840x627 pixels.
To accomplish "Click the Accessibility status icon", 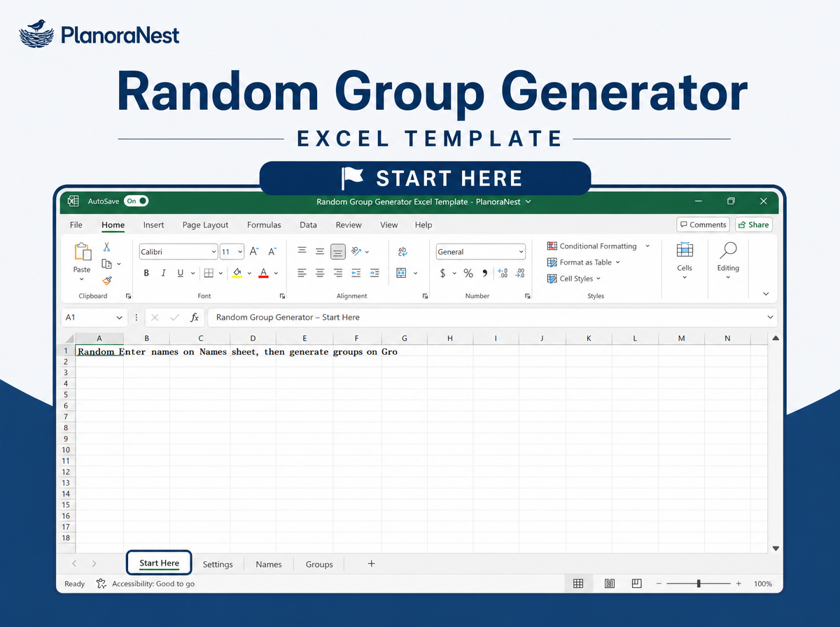I will point(101,584).
